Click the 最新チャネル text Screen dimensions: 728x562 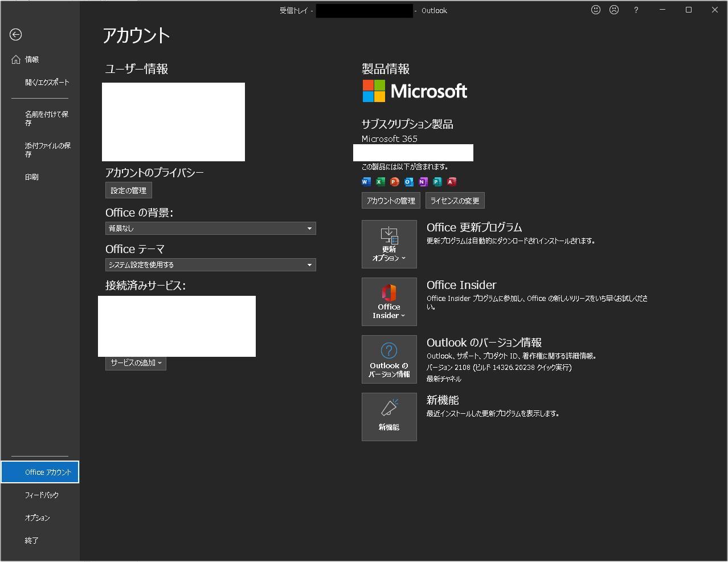444,379
